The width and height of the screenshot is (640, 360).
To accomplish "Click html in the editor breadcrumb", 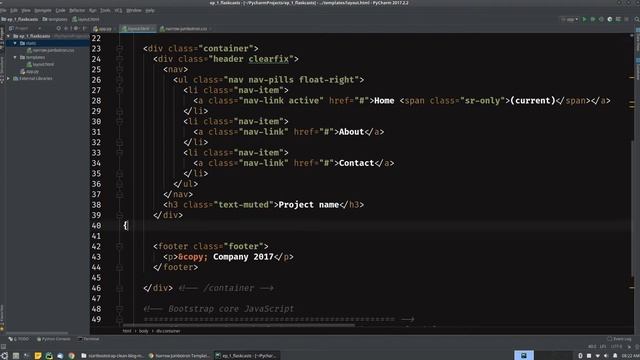I will click(127, 331).
